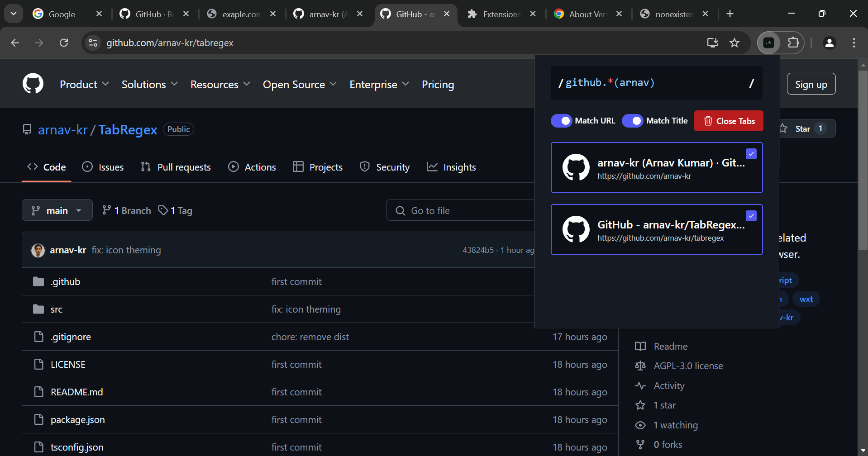The image size is (868, 456).
Task: Open the arnav-kr owner link
Action: tap(63, 130)
